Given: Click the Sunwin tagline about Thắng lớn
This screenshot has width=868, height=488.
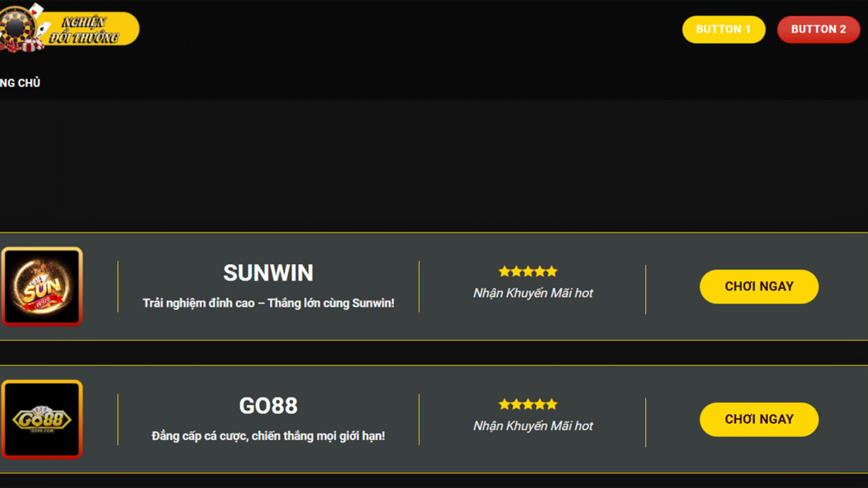Looking at the screenshot, I should (268, 303).
